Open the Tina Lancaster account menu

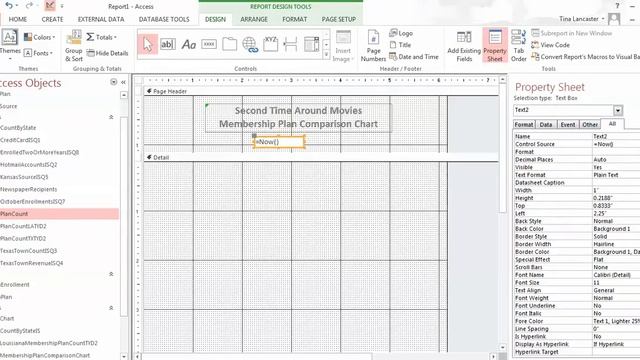pos(582,19)
